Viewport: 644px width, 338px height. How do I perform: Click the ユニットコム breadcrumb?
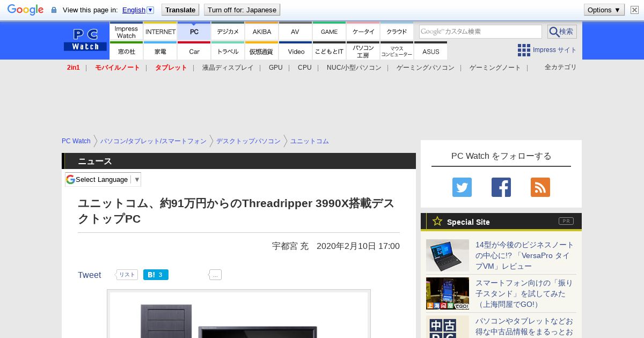[310, 141]
